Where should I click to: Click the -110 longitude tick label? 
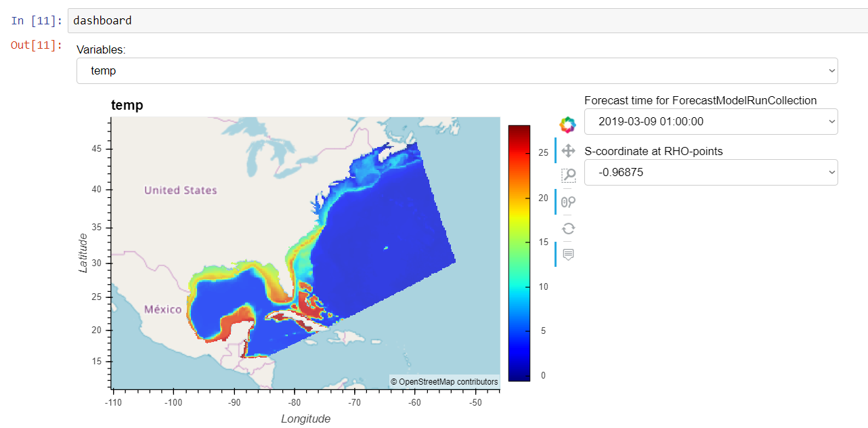(x=113, y=402)
